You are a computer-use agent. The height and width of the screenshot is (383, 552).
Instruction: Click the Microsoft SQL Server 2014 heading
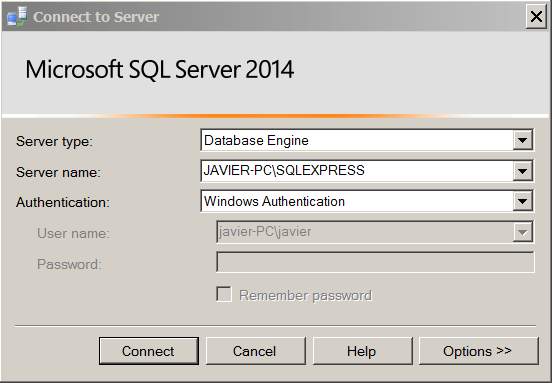(x=159, y=69)
